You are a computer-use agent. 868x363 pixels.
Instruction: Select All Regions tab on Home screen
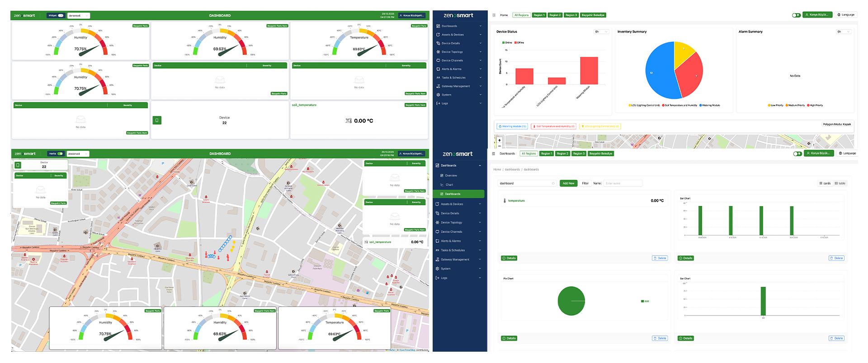click(521, 15)
